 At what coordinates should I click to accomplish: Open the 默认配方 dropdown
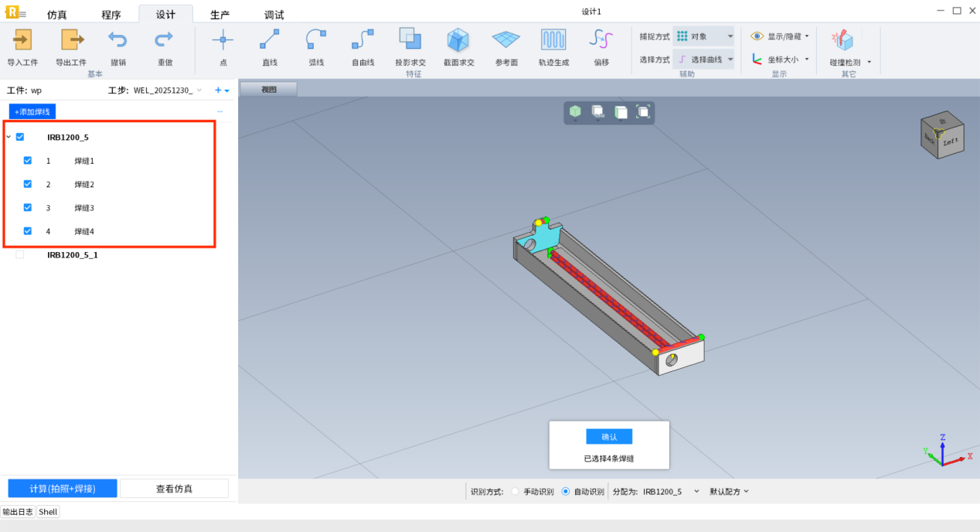point(730,492)
